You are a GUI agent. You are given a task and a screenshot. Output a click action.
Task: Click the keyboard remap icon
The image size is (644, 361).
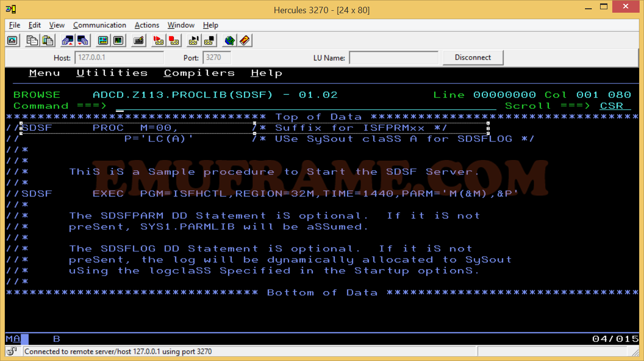coord(138,40)
